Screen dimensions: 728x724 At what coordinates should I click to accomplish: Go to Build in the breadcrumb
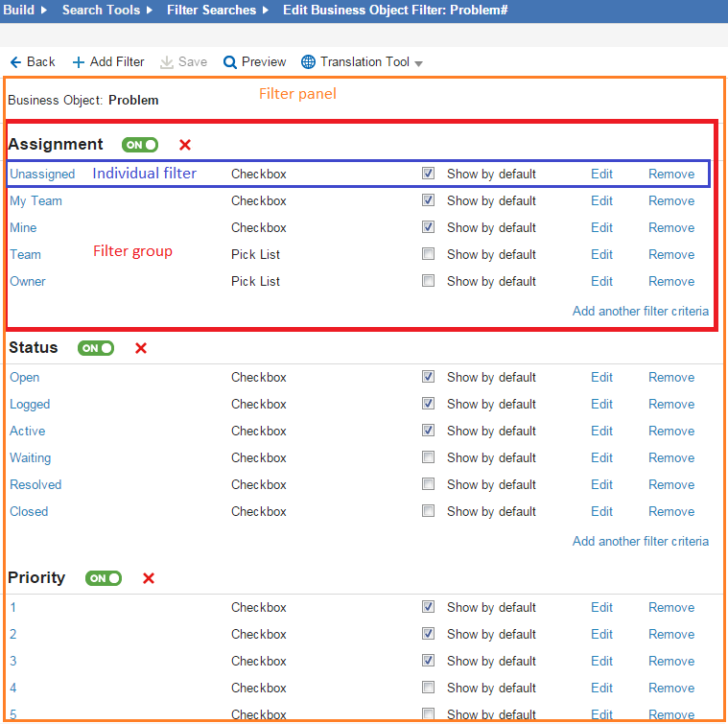pos(19,10)
